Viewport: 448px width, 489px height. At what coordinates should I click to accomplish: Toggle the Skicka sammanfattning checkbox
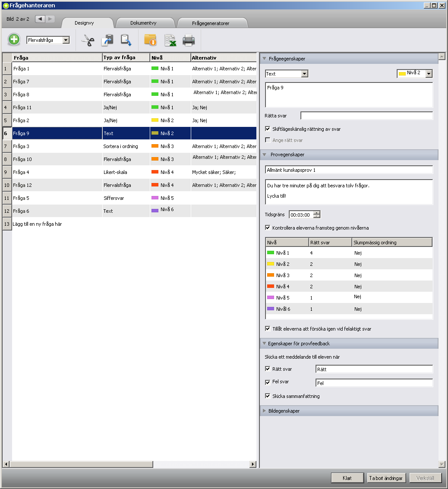(x=268, y=396)
